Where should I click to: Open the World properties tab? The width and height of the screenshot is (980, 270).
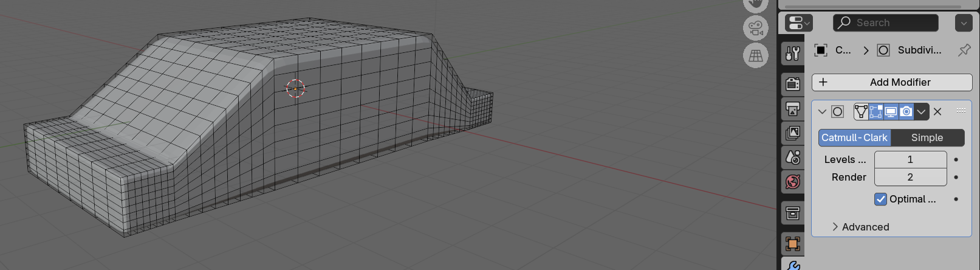pyautogui.click(x=792, y=181)
